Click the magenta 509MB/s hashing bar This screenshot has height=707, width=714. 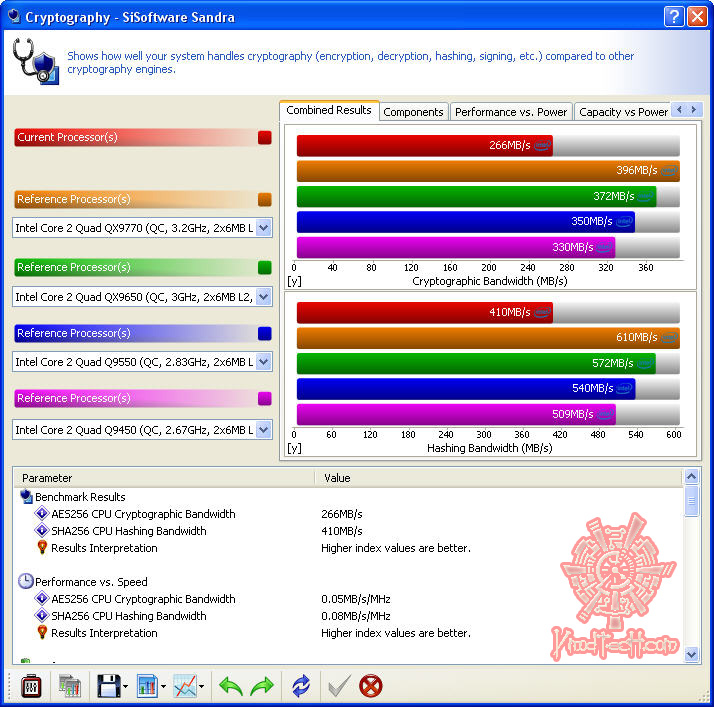click(x=456, y=414)
